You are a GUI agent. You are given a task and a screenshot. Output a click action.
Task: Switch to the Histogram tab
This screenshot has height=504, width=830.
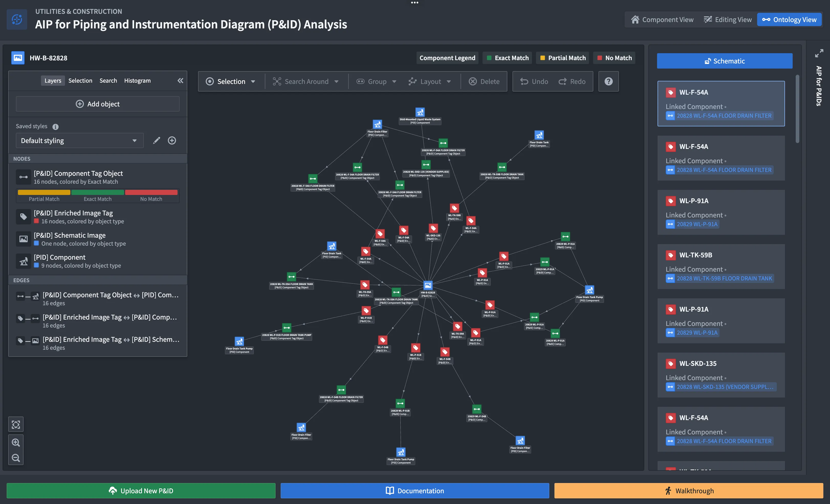(137, 81)
